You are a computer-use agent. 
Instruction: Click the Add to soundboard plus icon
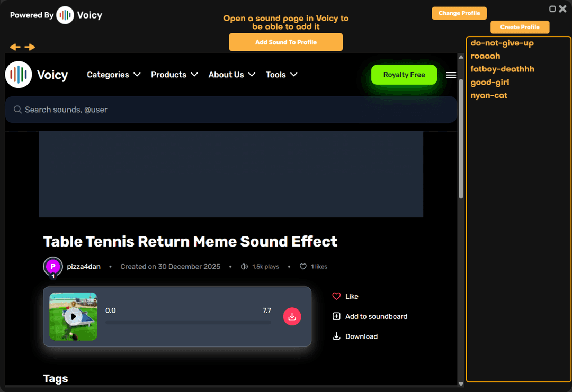click(x=337, y=316)
